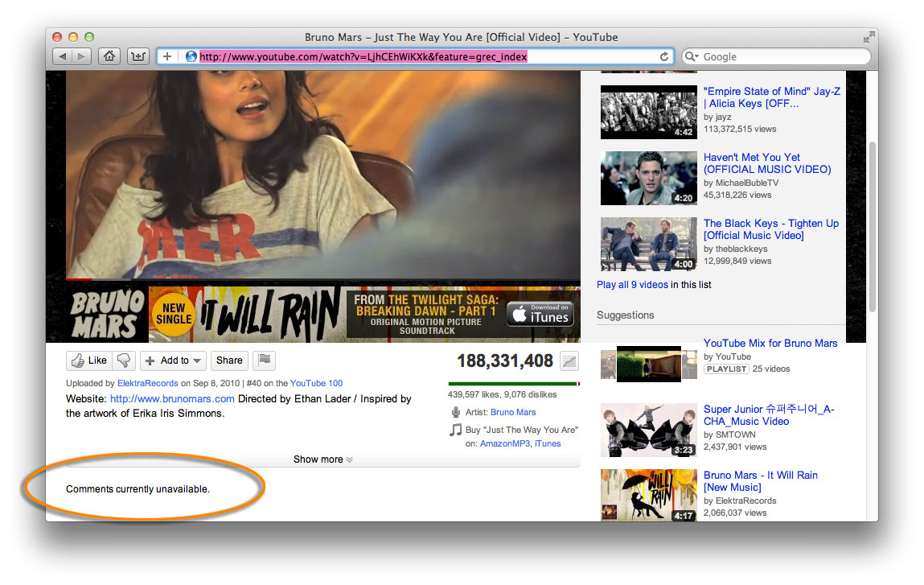Click the music note buy icon
Image resolution: width=924 pixels, height=585 pixels.
pos(455,430)
